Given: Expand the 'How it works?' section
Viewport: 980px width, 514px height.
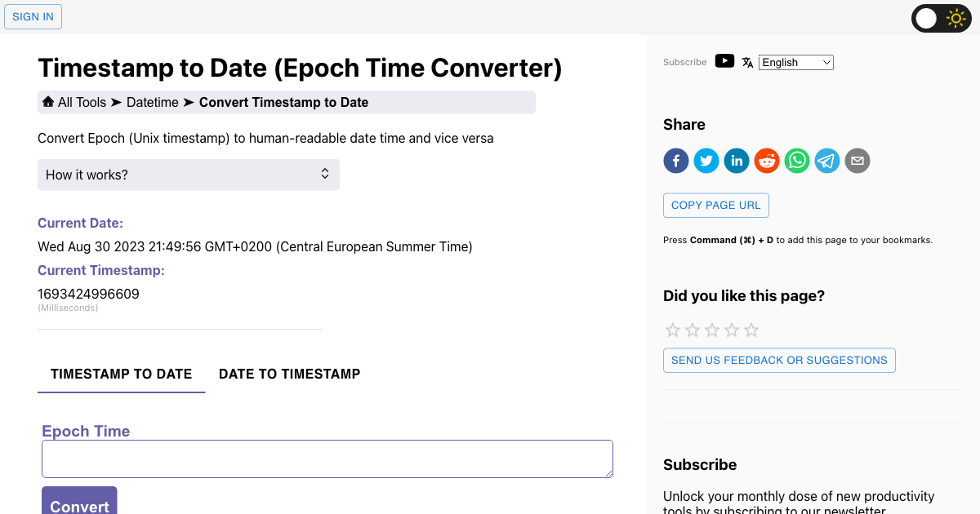Looking at the screenshot, I should tap(188, 175).
